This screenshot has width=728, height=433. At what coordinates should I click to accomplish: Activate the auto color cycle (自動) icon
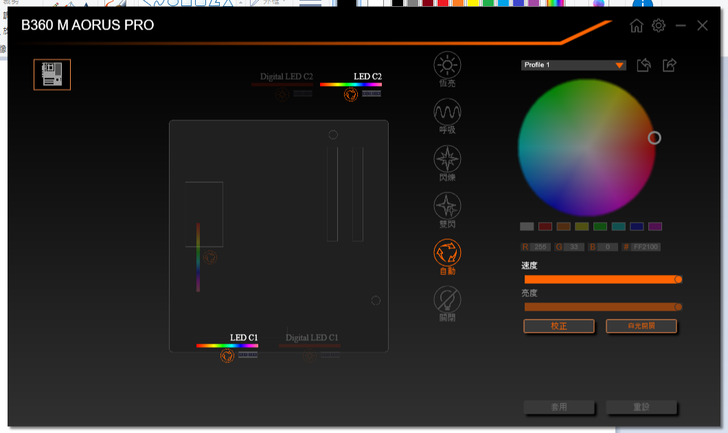[x=447, y=253]
